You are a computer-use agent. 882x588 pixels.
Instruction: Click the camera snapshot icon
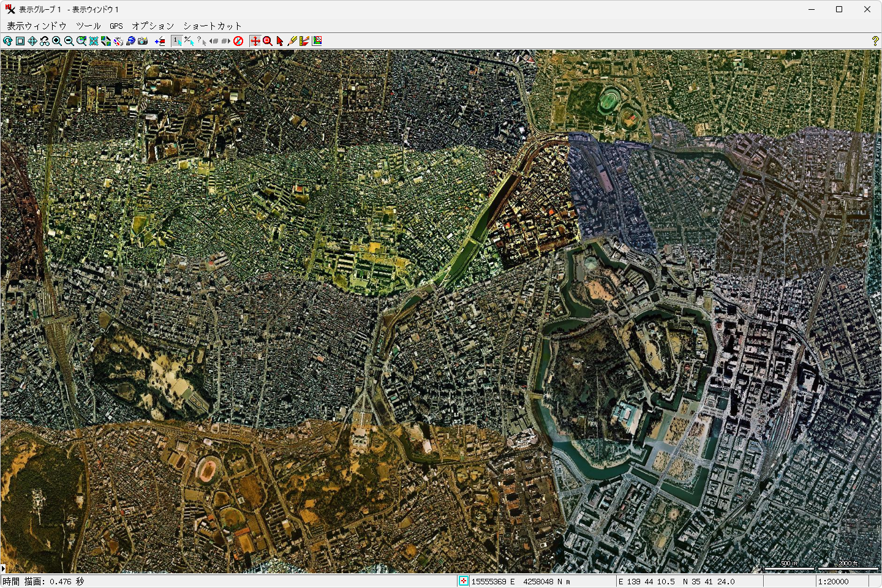point(143,41)
